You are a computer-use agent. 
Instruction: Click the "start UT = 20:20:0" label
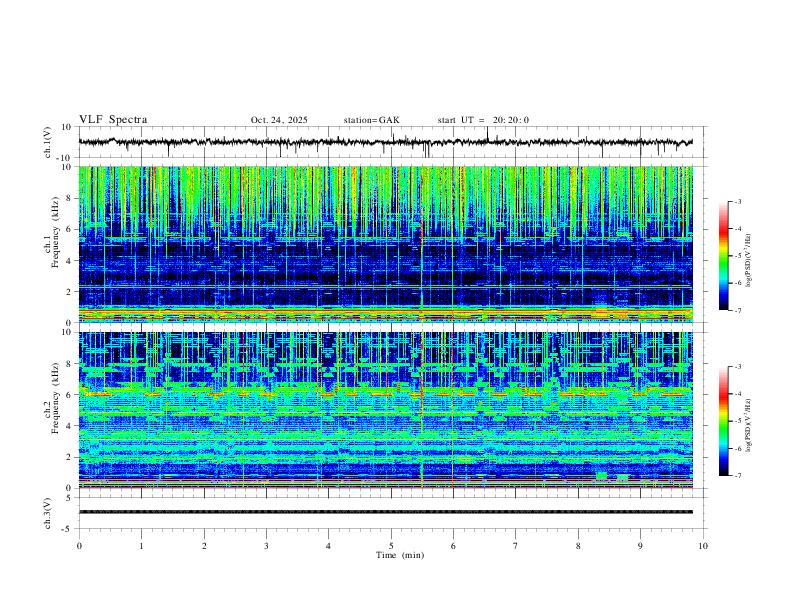(483, 120)
